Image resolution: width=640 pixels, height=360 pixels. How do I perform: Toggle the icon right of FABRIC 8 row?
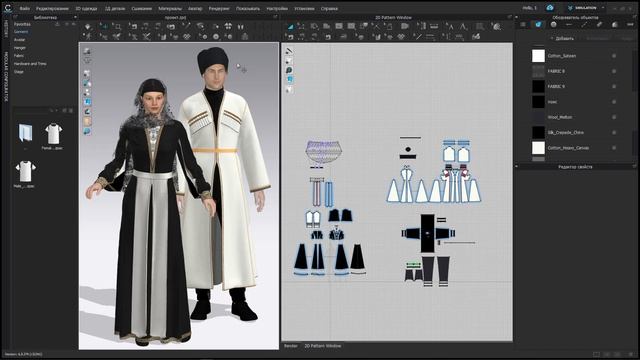click(614, 71)
